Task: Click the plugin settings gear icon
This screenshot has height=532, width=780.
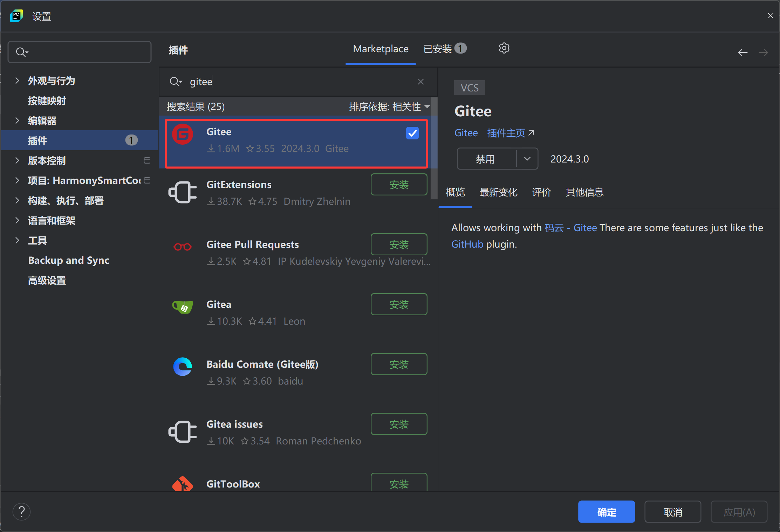Action: pos(504,48)
